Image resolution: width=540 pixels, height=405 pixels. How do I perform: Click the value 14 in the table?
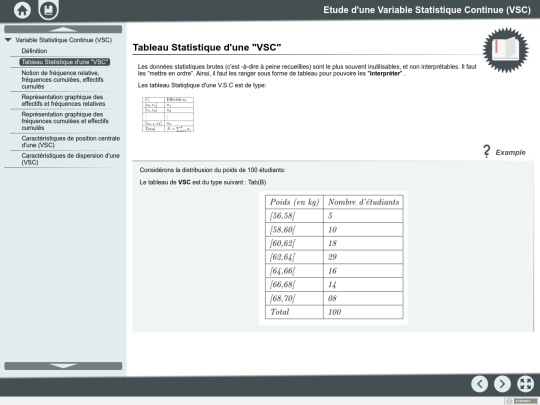point(332,285)
